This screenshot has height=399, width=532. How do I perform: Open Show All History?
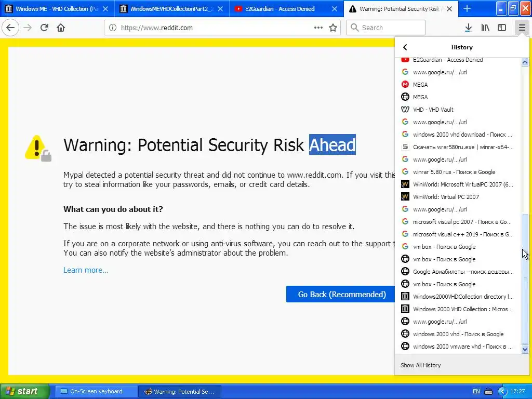point(420,365)
